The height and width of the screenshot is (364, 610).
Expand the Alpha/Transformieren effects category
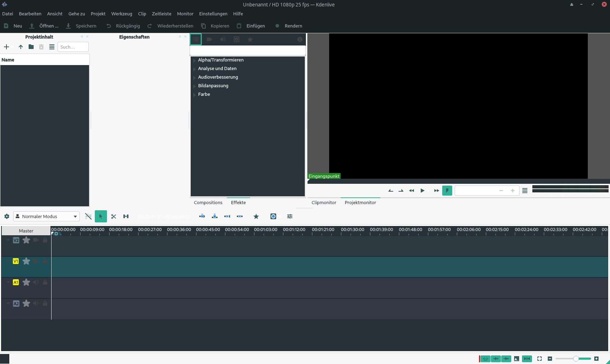[194, 60]
